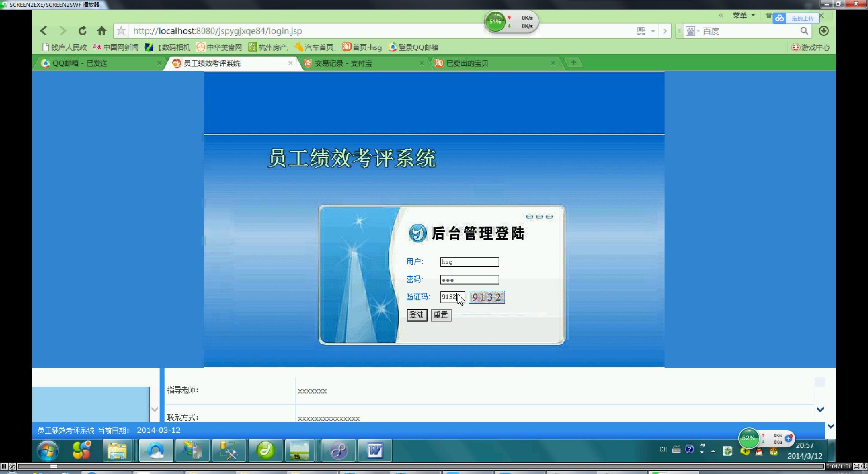
Task: Open a new tab with plus button
Action: (x=573, y=62)
